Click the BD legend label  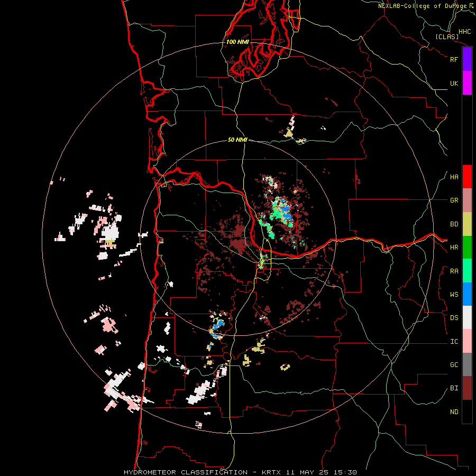click(x=454, y=224)
